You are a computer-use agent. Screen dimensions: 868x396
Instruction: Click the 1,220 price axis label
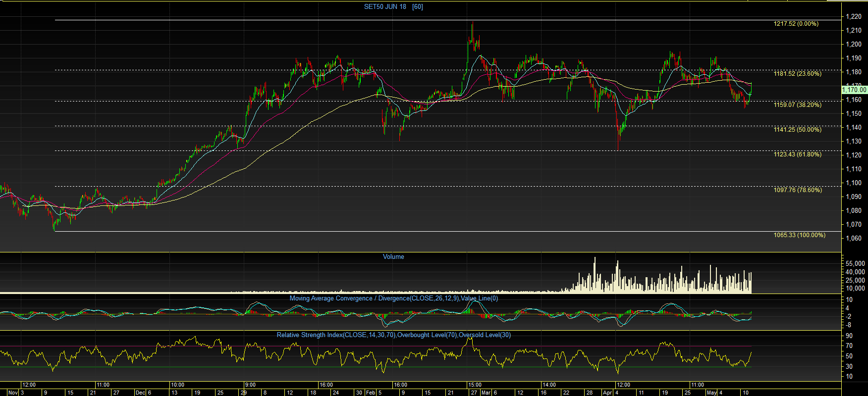coord(854,16)
